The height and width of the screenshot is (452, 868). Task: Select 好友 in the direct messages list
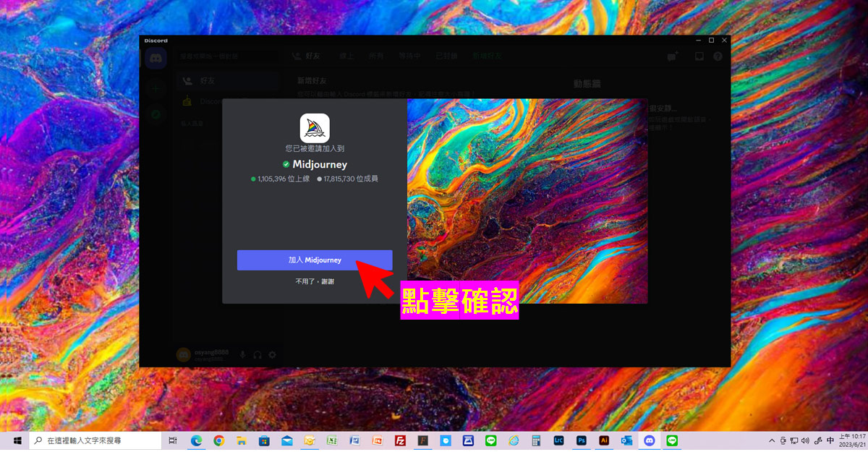[227, 81]
